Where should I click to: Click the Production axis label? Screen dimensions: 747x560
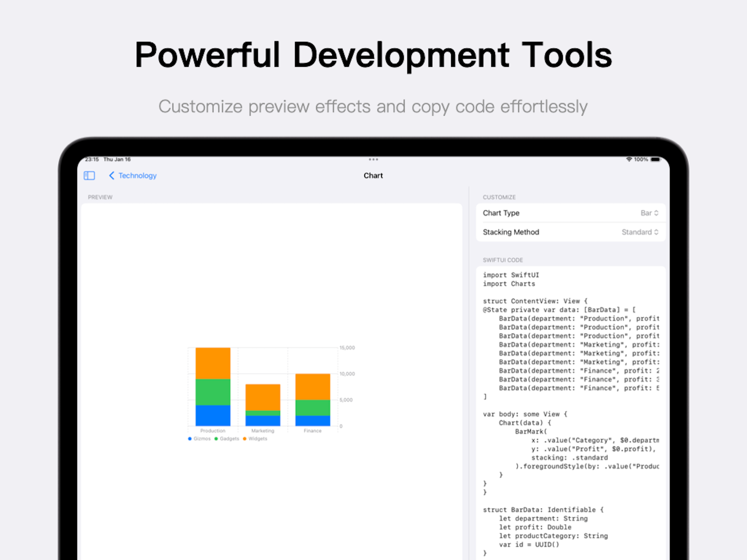(x=213, y=431)
